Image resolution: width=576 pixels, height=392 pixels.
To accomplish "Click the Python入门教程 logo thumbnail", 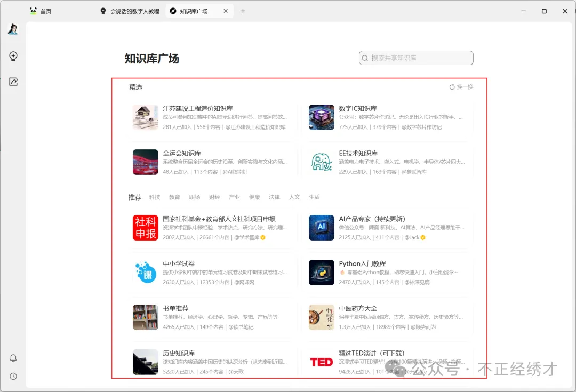I will (322, 273).
